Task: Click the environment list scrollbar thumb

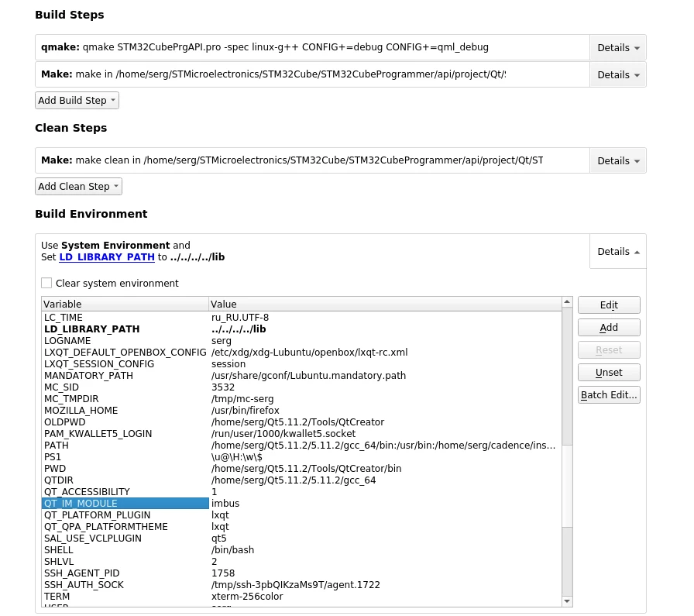Action: point(567,486)
